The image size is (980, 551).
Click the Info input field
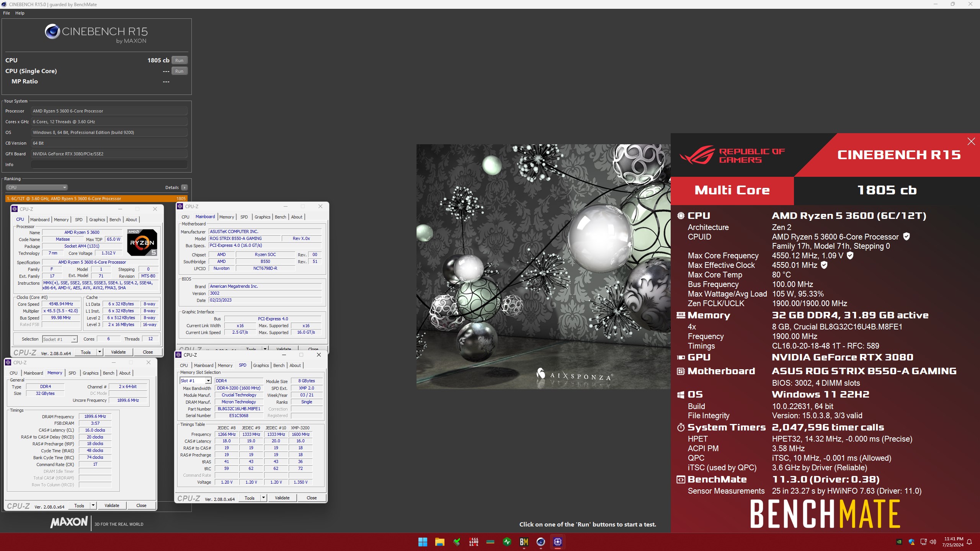point(109,165)
